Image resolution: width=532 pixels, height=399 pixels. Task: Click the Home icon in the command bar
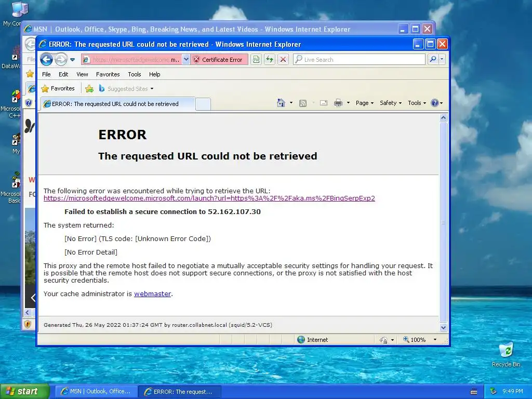pyautogui.click(x=281, y=103)
